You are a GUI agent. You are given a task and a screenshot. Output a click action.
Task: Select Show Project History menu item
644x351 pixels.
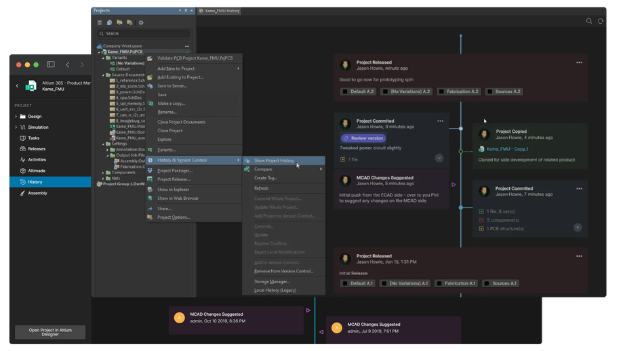pos(283,161)
